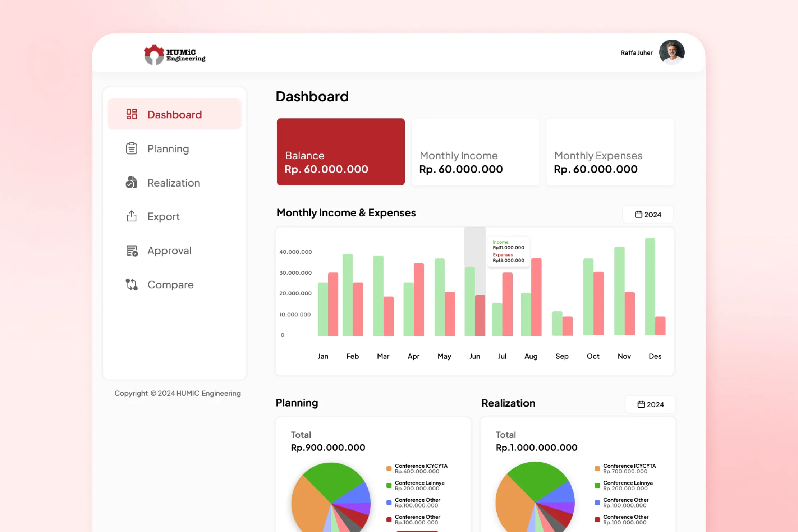Select the red Balance card
Screen dimensions: 798x532
(x=340, y=152)
